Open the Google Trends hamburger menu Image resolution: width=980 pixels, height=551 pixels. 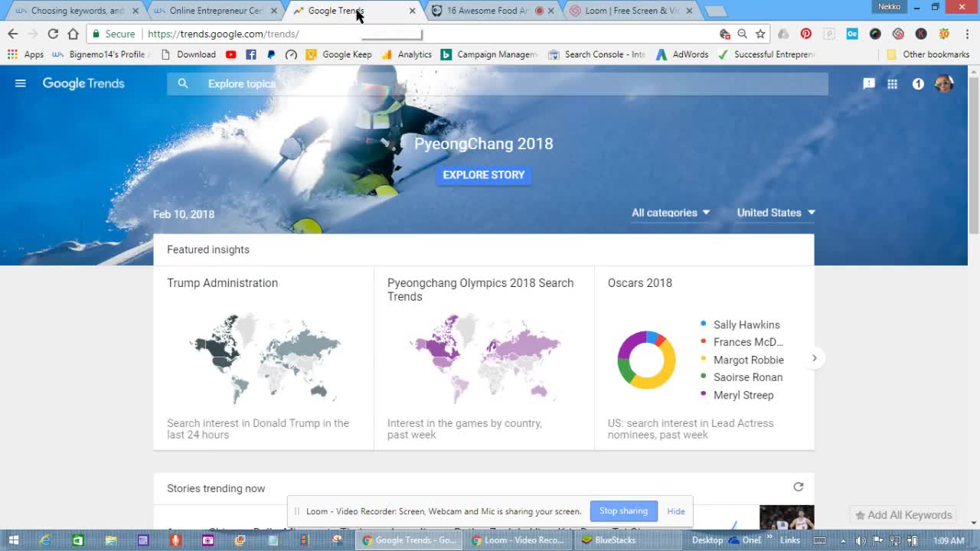pyautogui.click(x=21, y=83)
